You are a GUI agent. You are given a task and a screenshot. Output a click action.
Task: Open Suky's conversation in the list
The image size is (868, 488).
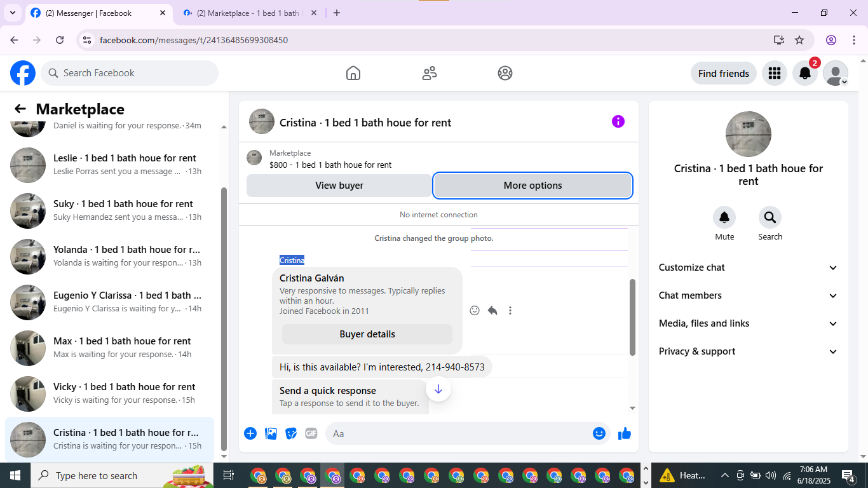tap(109, 210)
